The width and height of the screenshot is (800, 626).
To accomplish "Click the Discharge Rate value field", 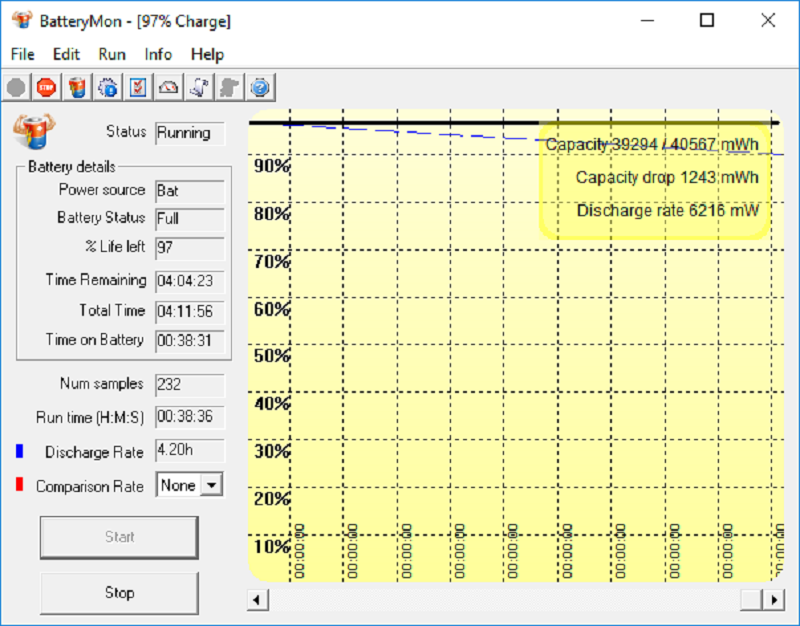I will (190, 451).
